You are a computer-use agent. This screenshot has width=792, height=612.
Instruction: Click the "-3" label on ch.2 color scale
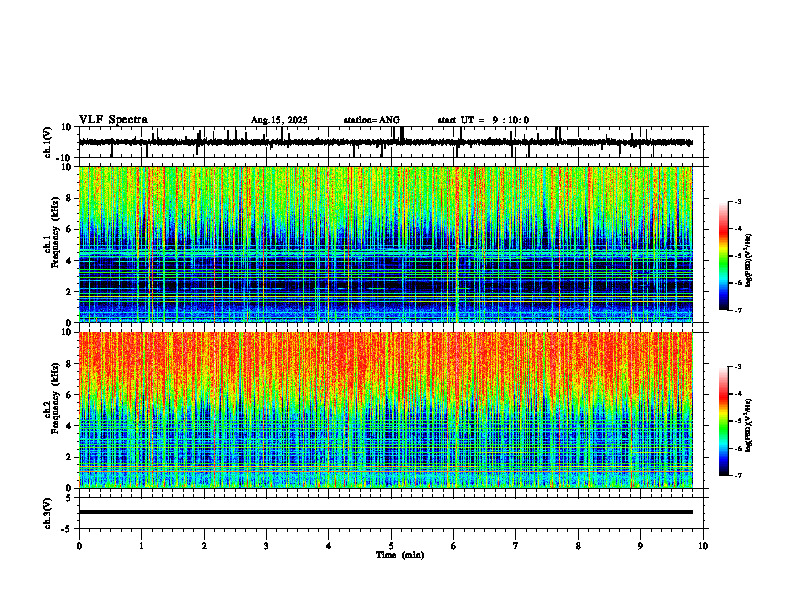[737, 367]
